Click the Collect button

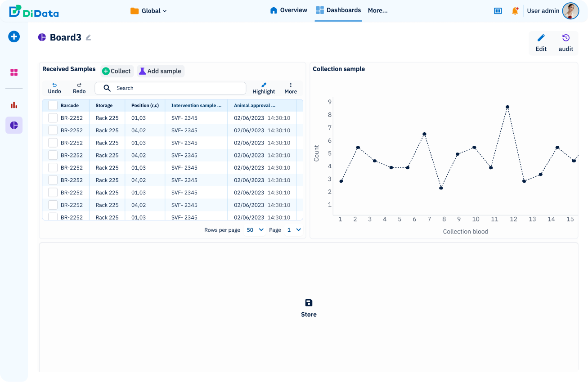tap(117, 71)
